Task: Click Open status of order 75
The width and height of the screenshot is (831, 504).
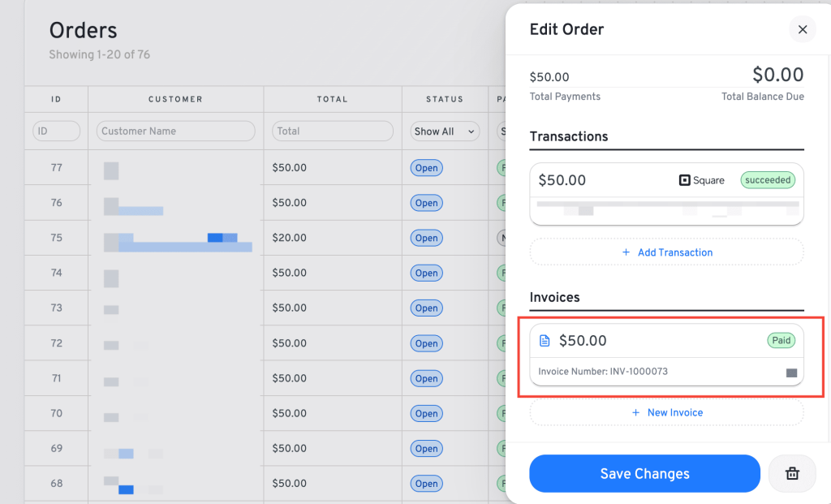Action: (x=426, y=238)
